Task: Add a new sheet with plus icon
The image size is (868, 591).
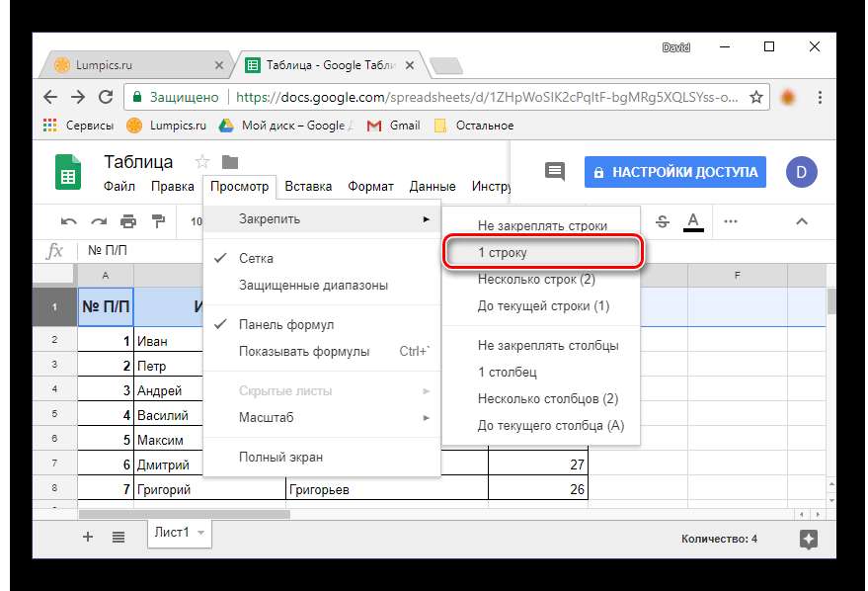Action: 88,537
